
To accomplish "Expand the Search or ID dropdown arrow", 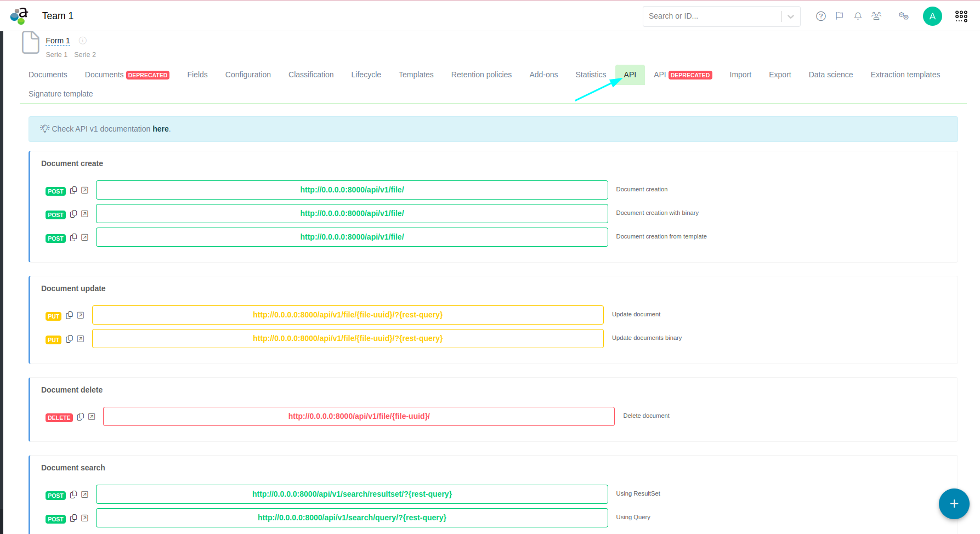I will (x=790, y=16).
